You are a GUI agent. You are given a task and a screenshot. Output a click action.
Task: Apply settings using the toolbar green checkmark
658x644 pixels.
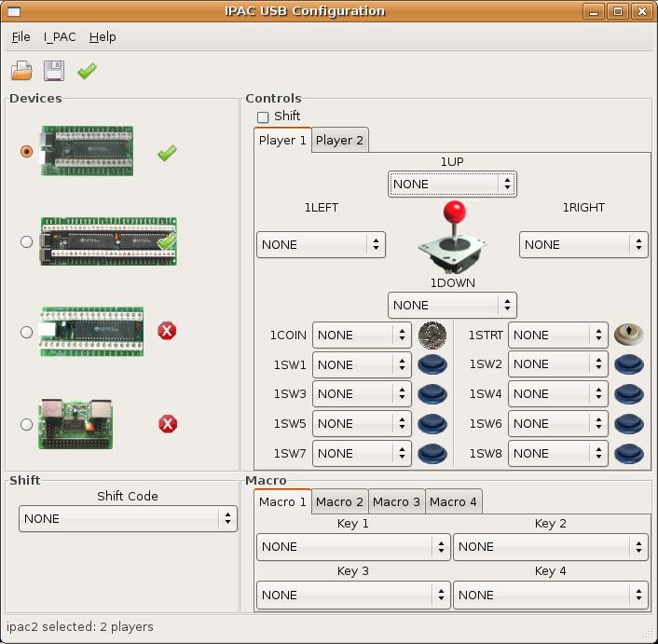click(x=87, y=71)
